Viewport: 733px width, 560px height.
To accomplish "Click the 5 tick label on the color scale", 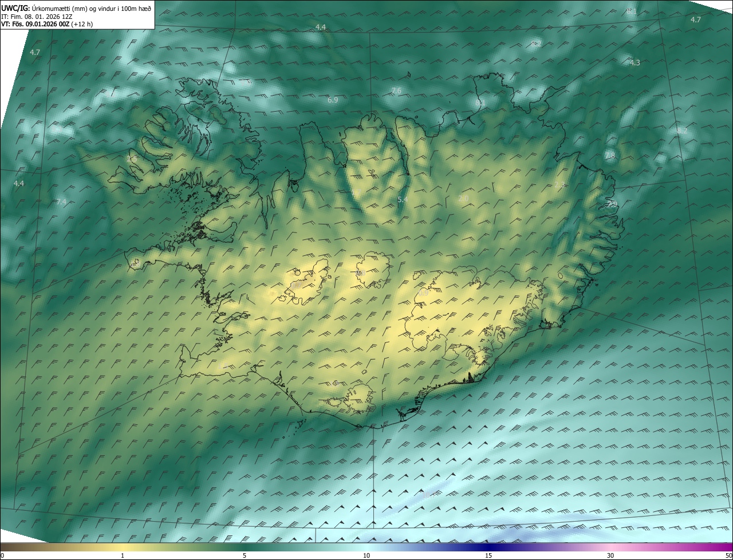I will pos(245,556).
